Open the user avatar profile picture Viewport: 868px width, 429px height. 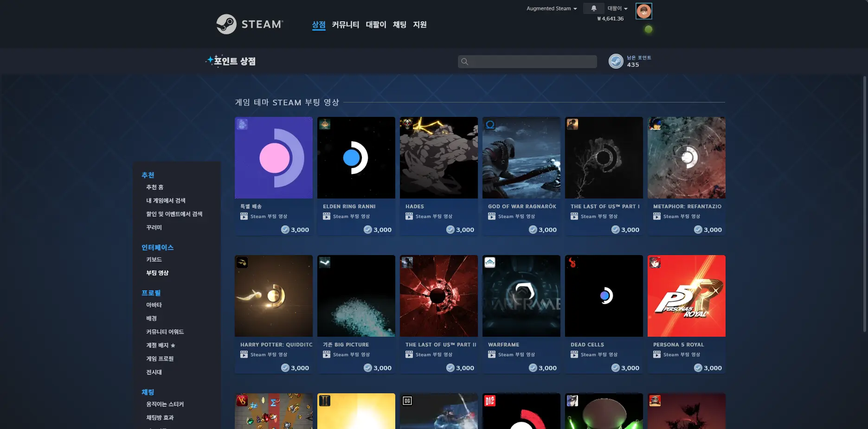pos(643,11)
